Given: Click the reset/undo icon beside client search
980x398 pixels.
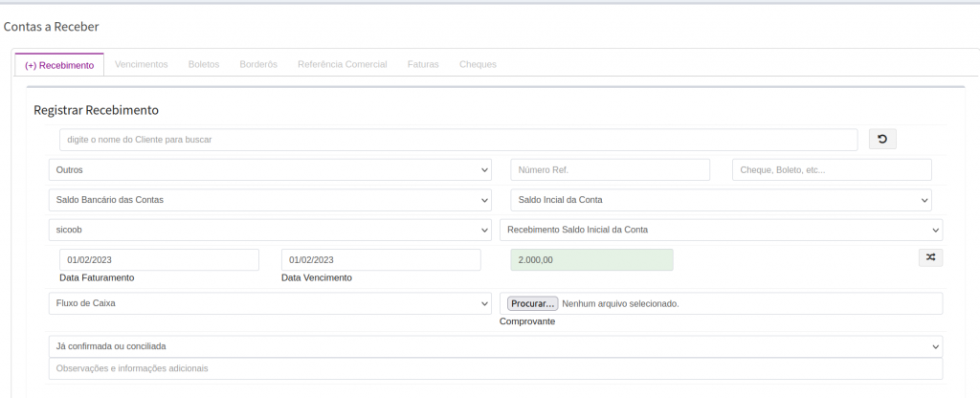Looking at the screenshot, I should pos(881,140).
